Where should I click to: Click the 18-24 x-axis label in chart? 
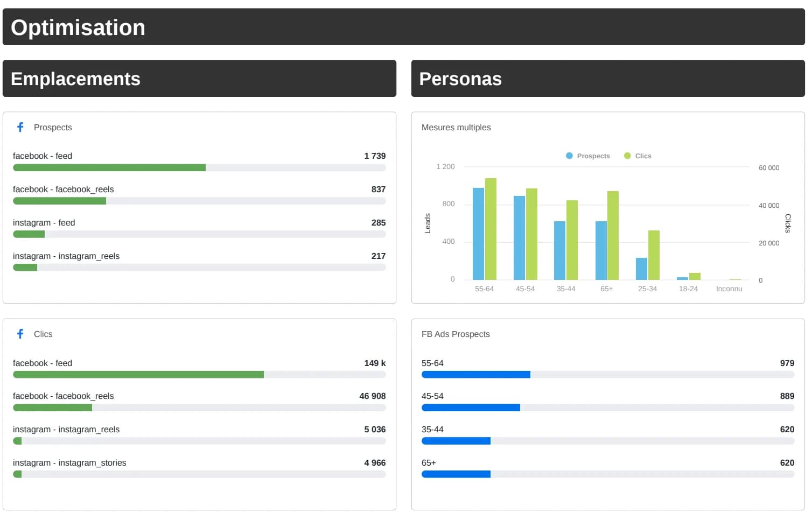click(688, 289)
